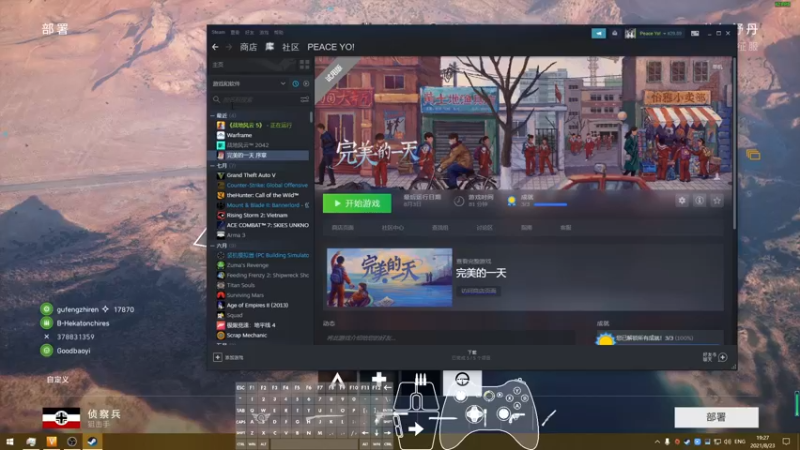The image size is (800, 450).
Task: Open the downloads status at the bottom
Action: pyautogui.click(x=471, y=355)
